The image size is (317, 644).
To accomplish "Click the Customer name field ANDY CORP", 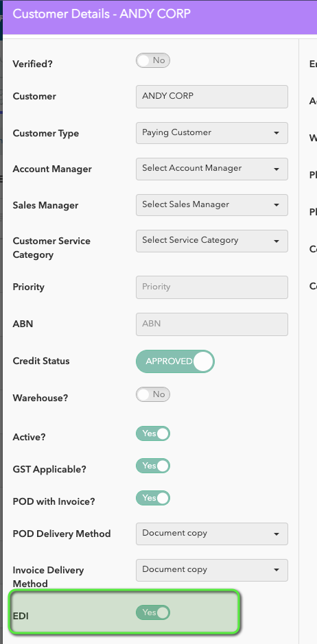I will pos(212,97).
